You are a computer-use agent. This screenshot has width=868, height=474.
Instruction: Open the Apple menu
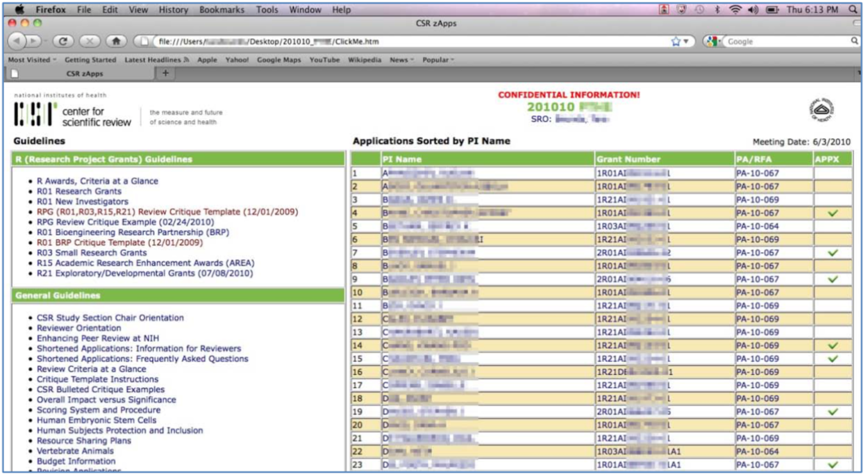click(19, 10)
